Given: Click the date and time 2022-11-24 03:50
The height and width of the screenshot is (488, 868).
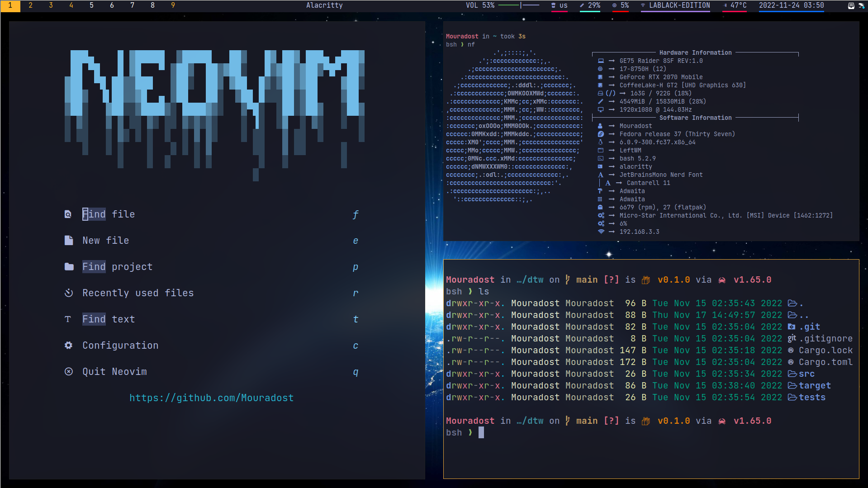Looking at the screenshot, I should (x=791, y=5).
